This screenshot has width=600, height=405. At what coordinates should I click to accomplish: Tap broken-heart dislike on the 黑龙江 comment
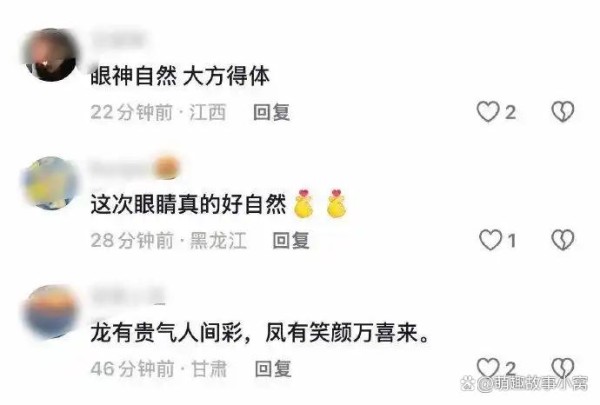click(x=562, y=240)
